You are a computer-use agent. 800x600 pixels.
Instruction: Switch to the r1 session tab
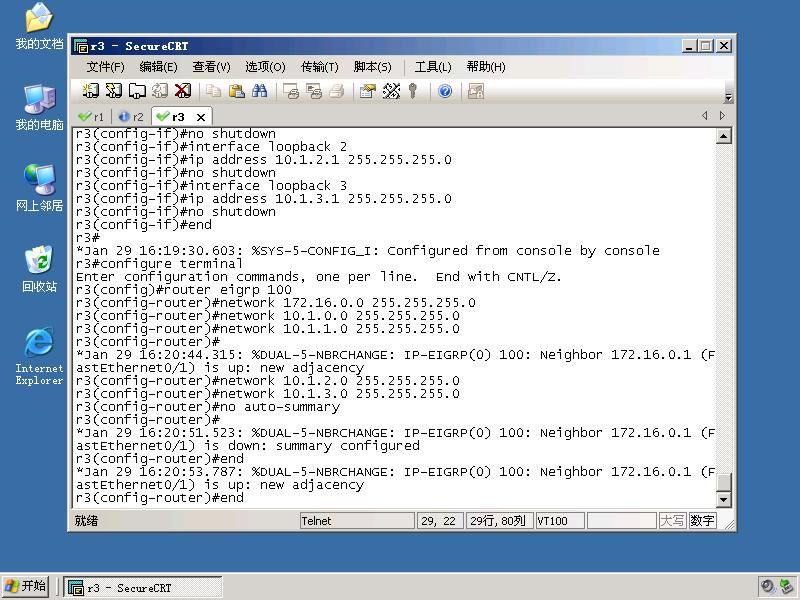(92, 117)
